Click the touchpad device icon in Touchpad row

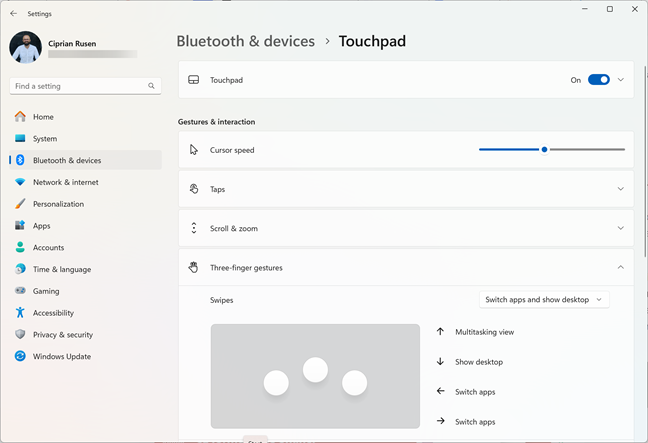tap(193, 80)
